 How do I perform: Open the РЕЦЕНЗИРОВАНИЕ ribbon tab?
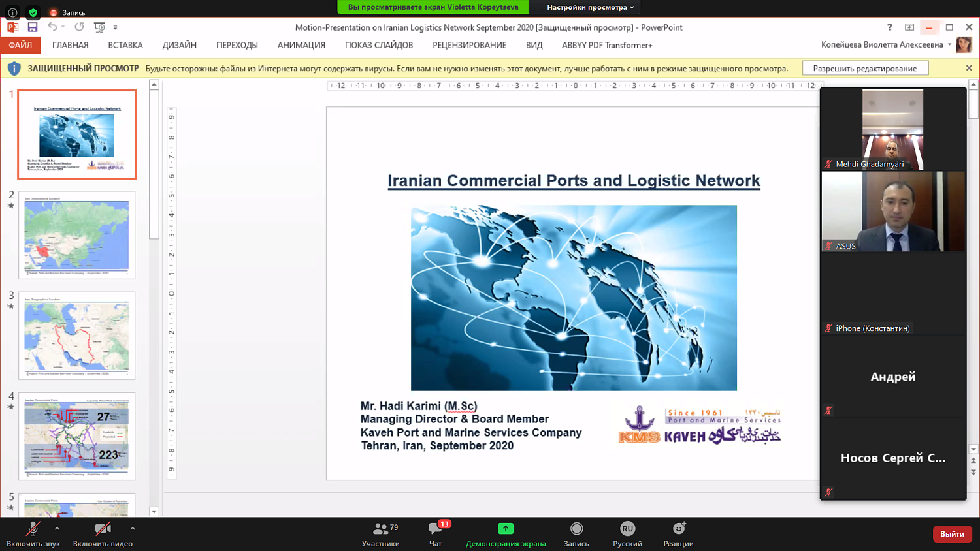coord(469,45)
